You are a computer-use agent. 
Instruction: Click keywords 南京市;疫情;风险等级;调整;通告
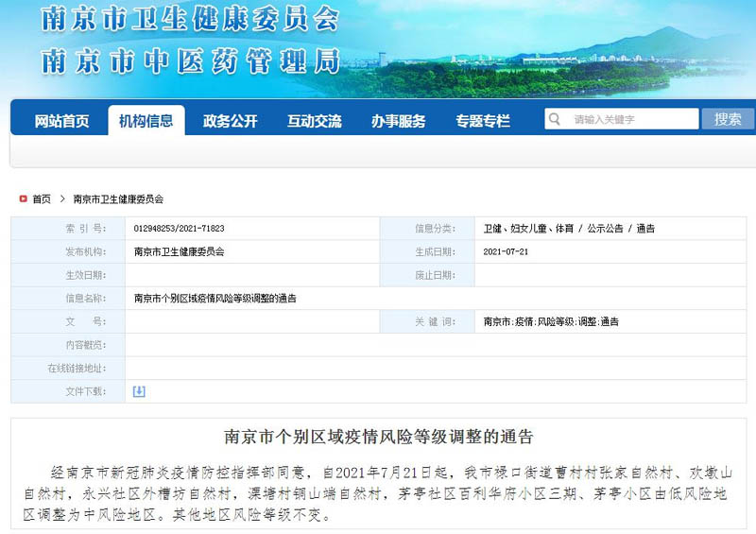pos(551,321)
